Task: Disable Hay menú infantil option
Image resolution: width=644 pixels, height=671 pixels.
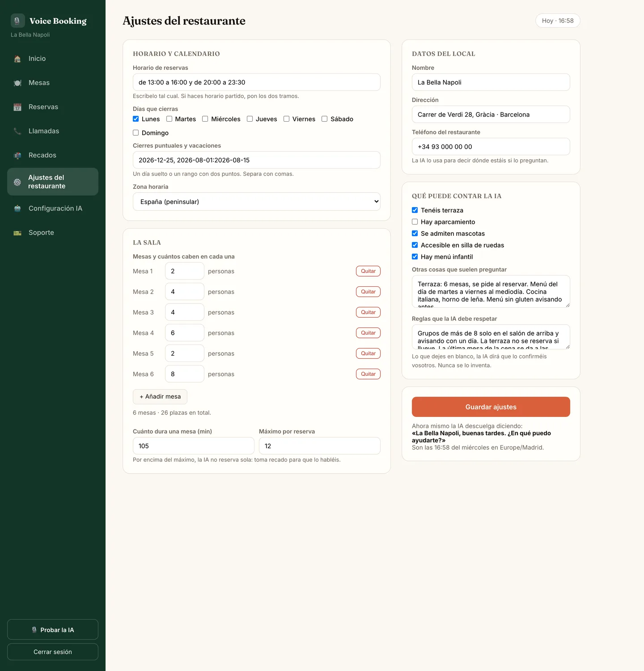Action: pos(415,257)
